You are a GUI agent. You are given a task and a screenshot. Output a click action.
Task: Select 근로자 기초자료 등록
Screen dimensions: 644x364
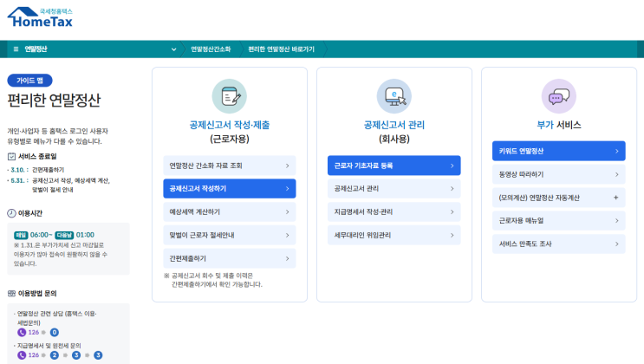[x=394, y=166]
